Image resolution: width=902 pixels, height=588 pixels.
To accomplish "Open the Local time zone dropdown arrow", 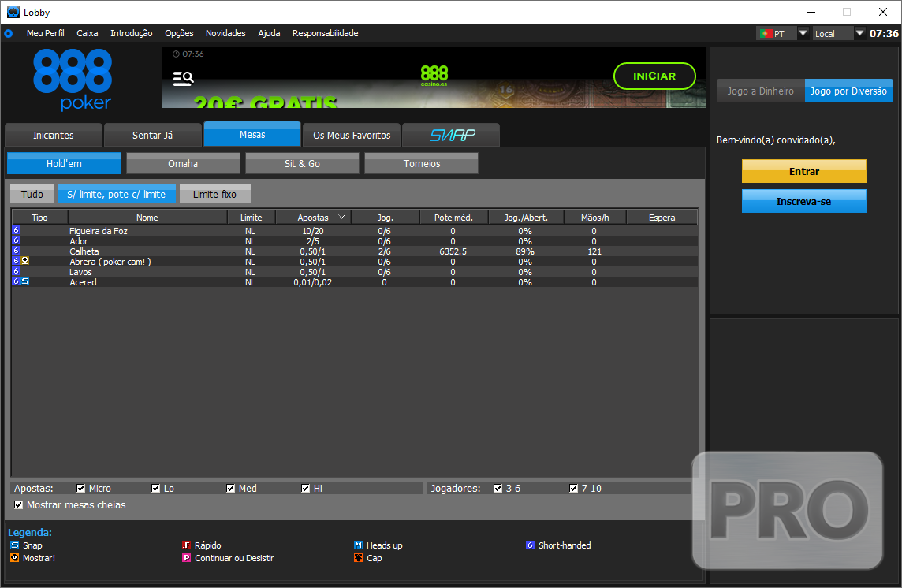I will pos(860,33).
